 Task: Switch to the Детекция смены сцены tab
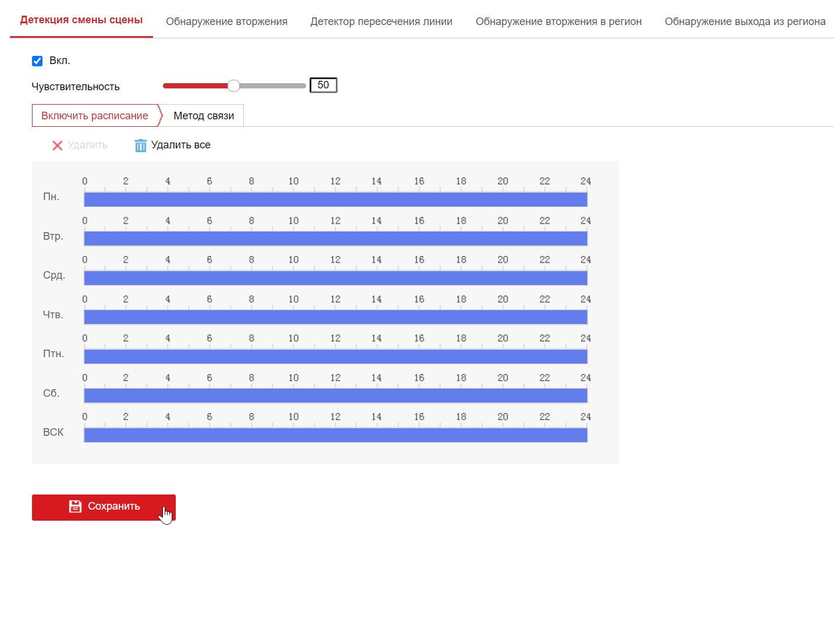point(81,20)
